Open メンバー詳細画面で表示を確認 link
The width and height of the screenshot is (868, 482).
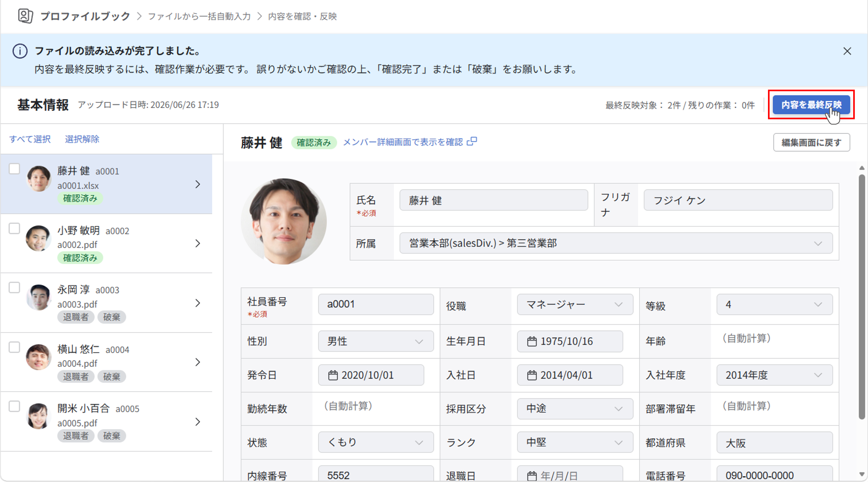(x=403, y=142)
